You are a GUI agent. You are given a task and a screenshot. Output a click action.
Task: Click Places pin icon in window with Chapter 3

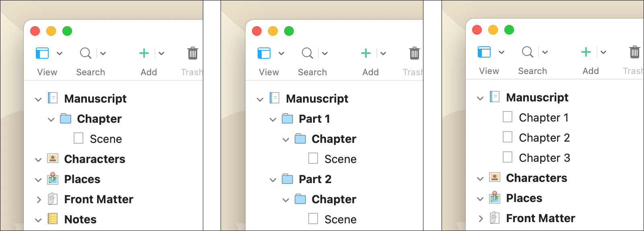coord(494,198)
